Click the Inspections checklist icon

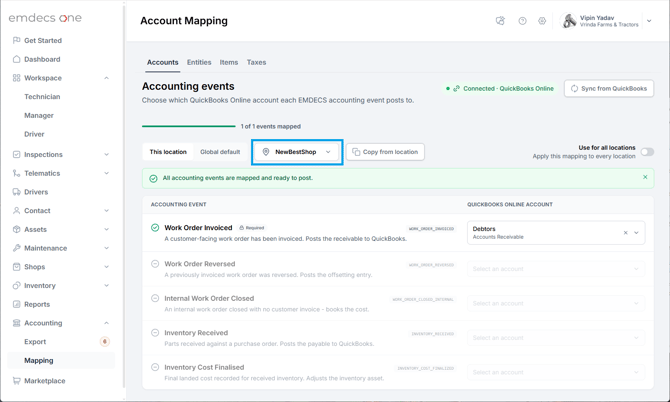[x=16, y=154]
